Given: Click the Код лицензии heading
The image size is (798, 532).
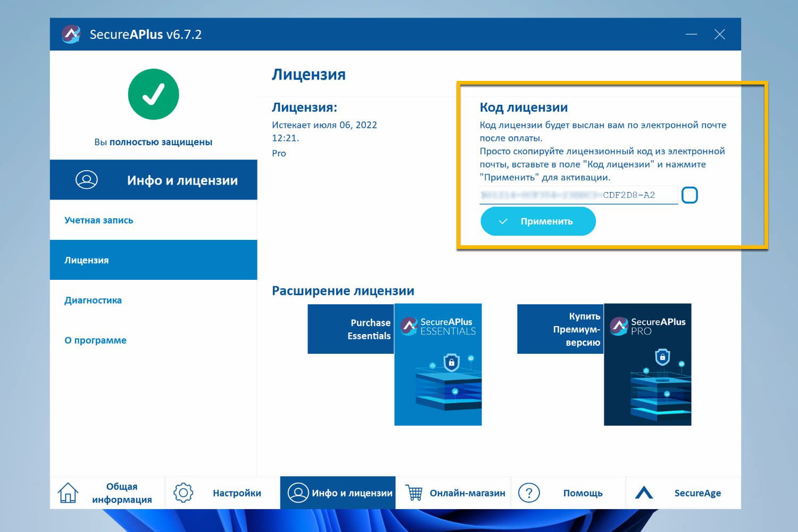Looking at the screenshot, I should [x=523, y=107].
